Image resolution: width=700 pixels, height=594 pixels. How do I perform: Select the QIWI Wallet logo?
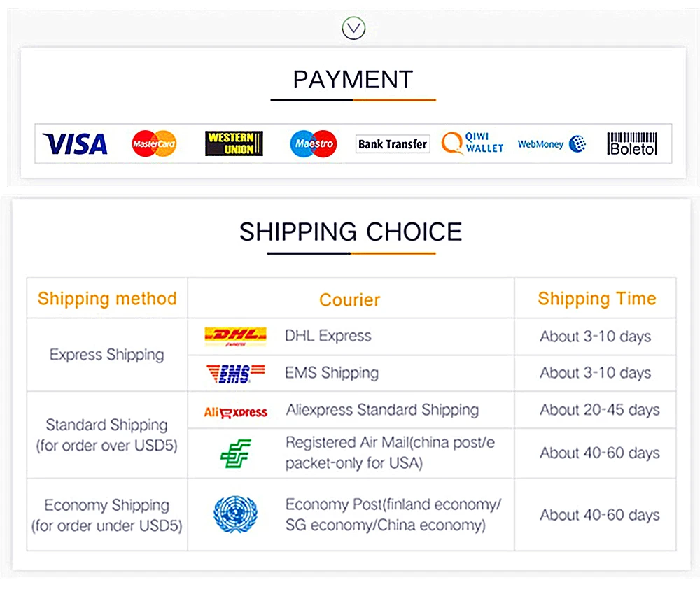click(472, 143)
